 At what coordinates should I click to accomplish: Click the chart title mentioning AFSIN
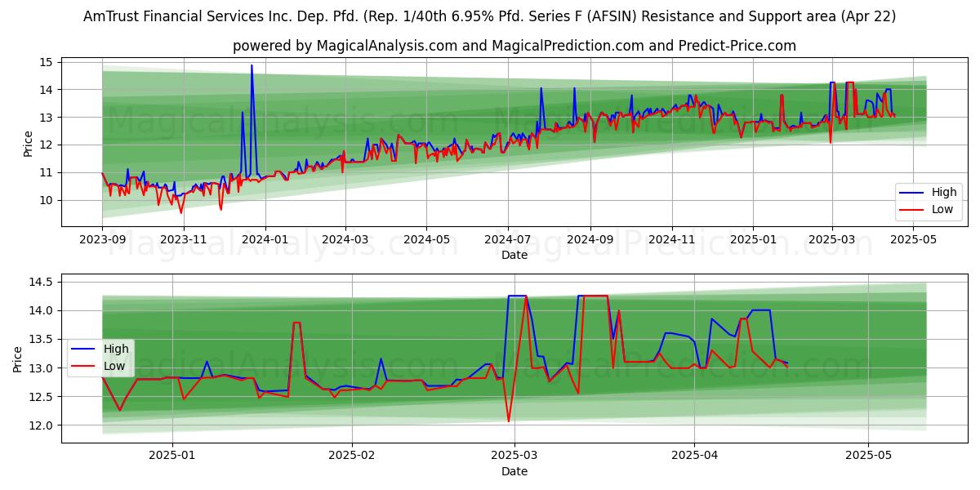tap(490, 16)
